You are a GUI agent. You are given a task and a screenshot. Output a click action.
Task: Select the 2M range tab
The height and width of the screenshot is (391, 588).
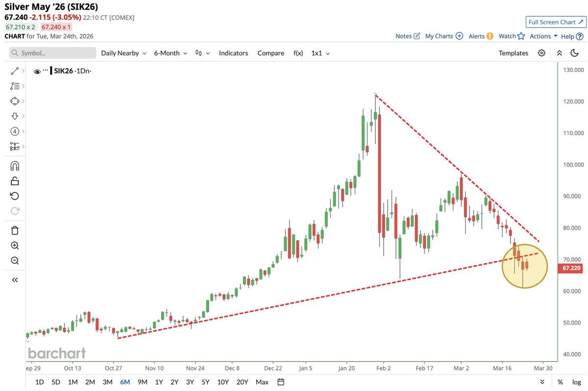point(90,382)
